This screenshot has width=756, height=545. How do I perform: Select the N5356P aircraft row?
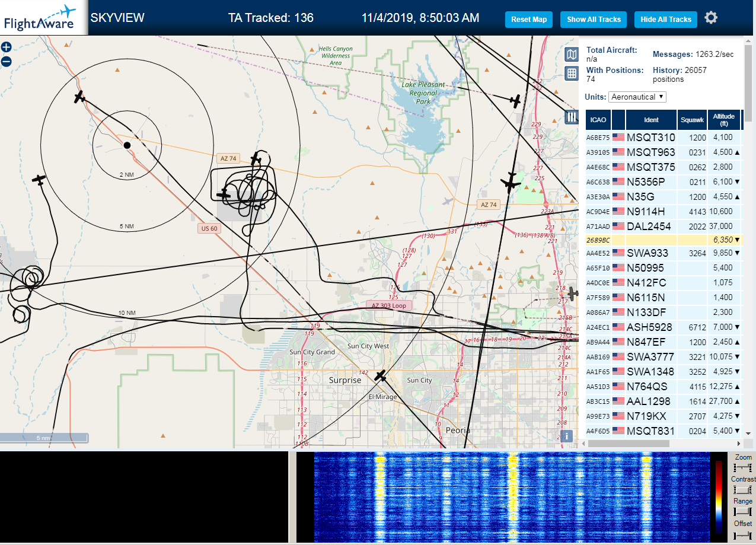click(664, 181)
